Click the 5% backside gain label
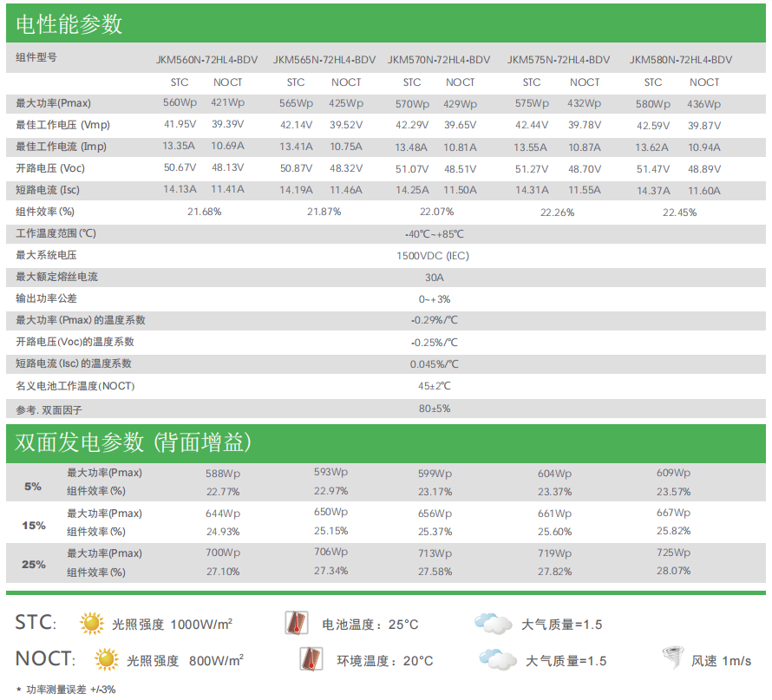 (x=33, y=487)
